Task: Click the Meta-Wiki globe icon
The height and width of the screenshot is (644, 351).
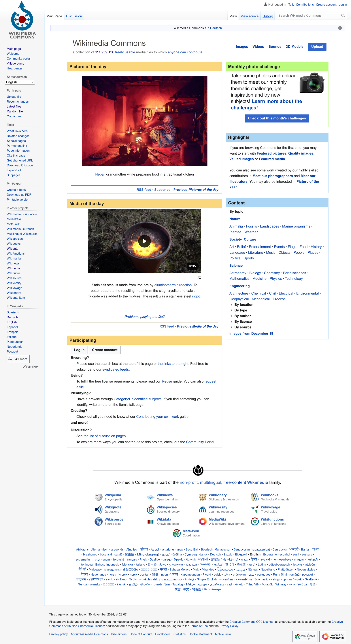Action: point(177,533)
